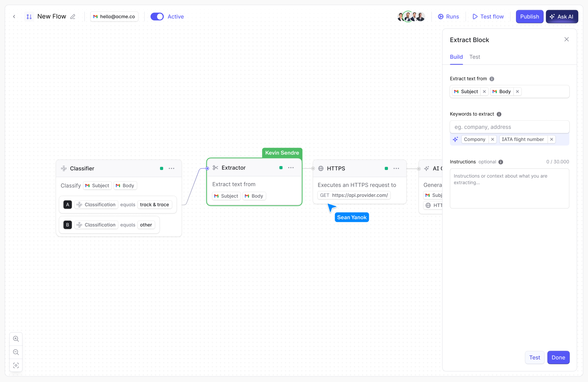Click the Gmail icon on the hello@acme.co chip
The width and height of the screenshot is (588, 382).
click(96, 16)
